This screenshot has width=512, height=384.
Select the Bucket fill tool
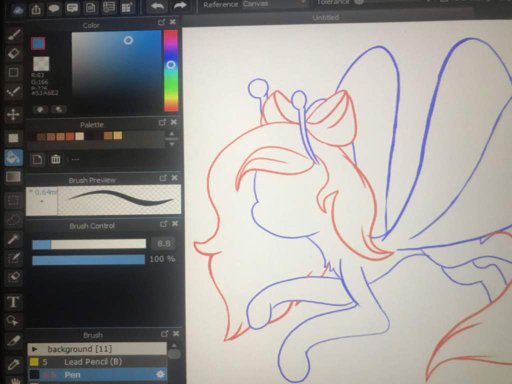[13, 157]
